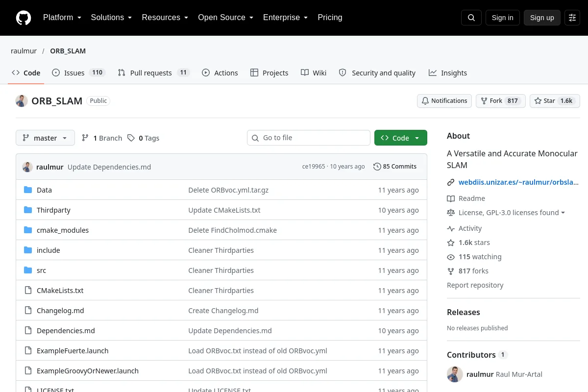Viewport: 588px width, 392px height.
Task: Open the master branch selector
Action: click(x=45, y=138)
